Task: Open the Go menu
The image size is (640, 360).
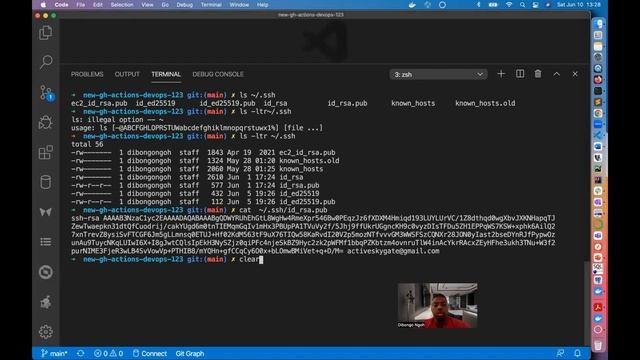Action: click(x=165, y=5)
